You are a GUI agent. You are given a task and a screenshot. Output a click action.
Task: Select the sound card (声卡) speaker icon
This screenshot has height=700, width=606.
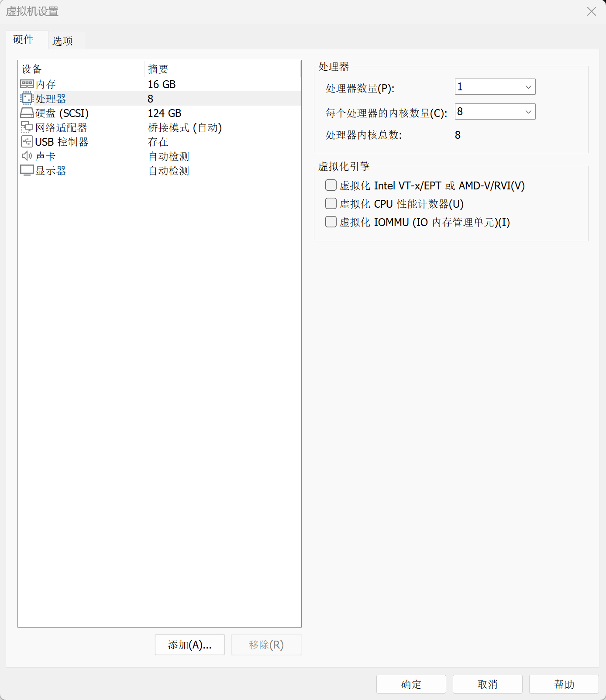click(27, 156)
